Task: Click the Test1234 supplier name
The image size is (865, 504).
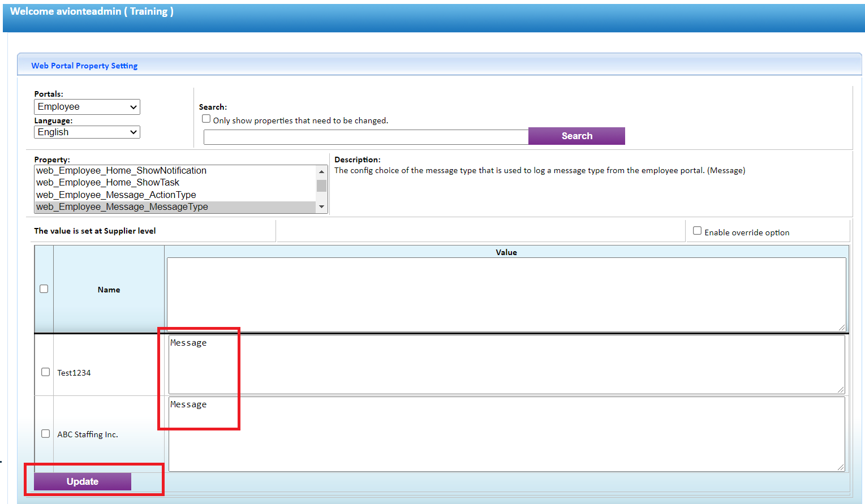Action: [74, 373]
